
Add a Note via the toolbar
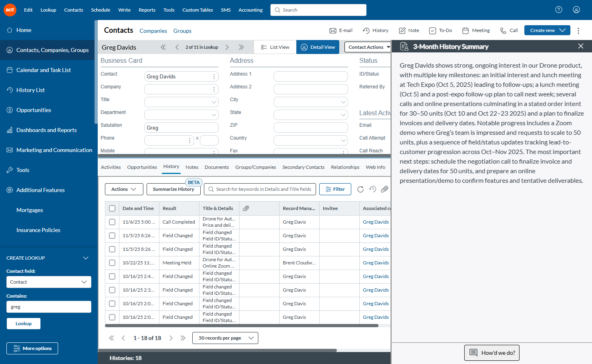coord(409,30)
